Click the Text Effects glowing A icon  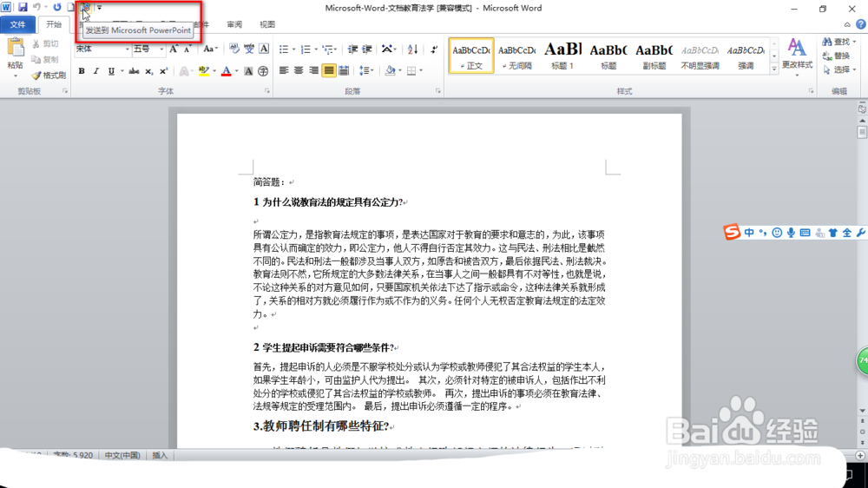[184, 71]
